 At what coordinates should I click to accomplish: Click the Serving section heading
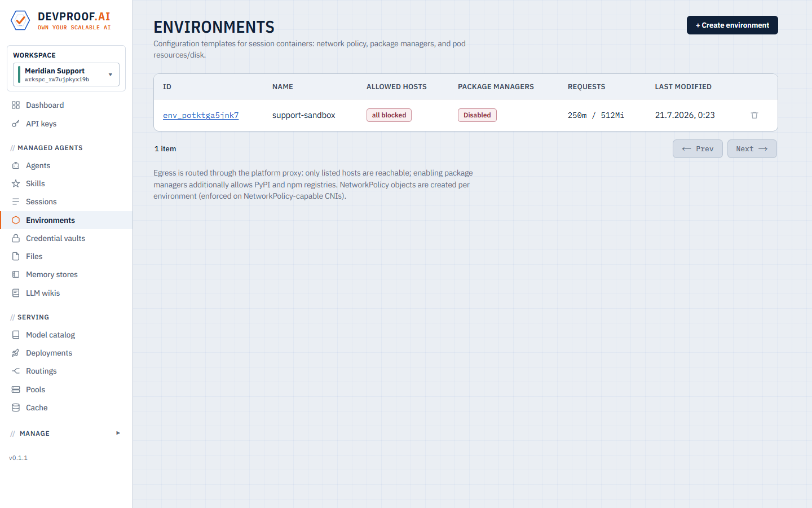[33, 317]
